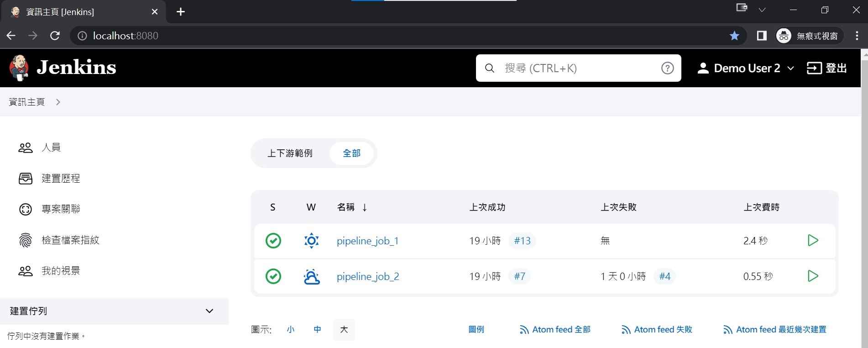This screenshot has width=868, height=348.
Task: Click the green success status of pipeline_job_1
Action: [273, 241]
